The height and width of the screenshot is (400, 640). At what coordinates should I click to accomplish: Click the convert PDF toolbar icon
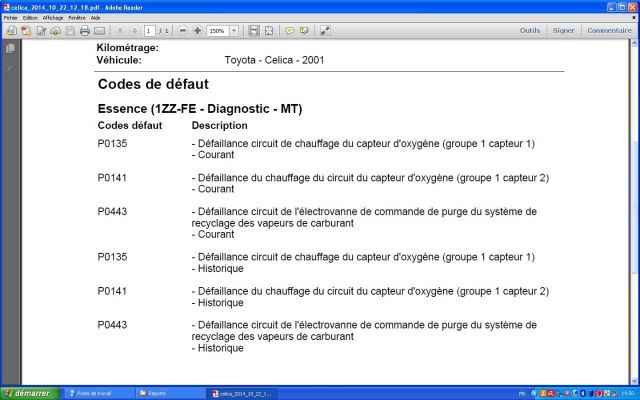26,31
